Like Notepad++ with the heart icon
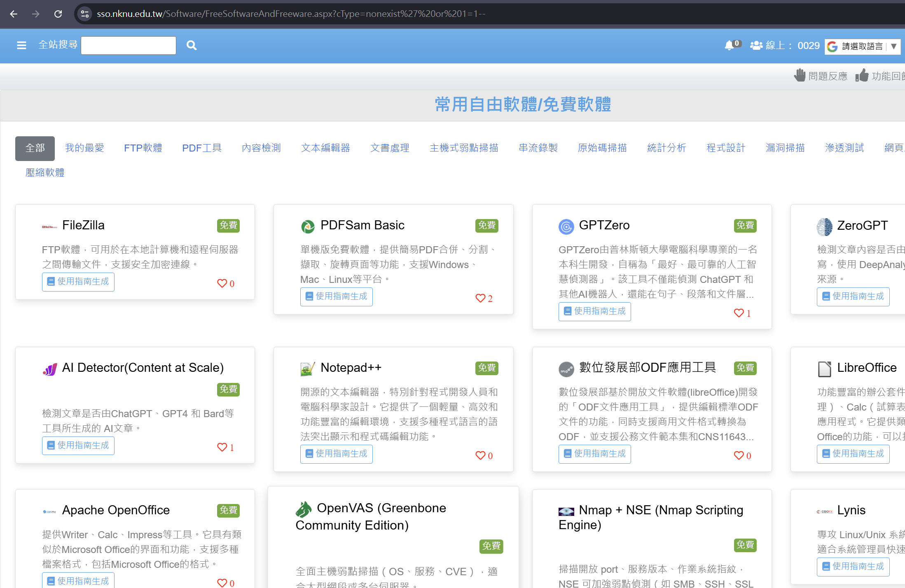Image resolution: width=905 pixels, height=588 pixels. click(480, 455)
